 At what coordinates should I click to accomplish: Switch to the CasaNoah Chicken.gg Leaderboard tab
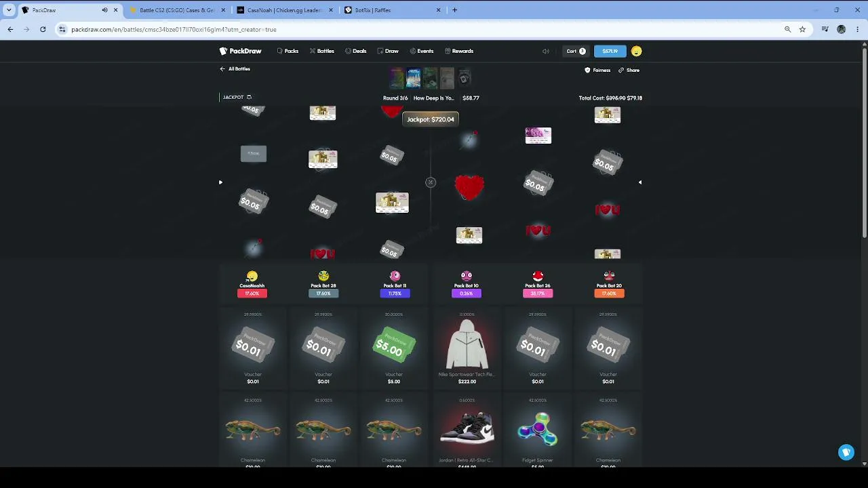(283, 10)
